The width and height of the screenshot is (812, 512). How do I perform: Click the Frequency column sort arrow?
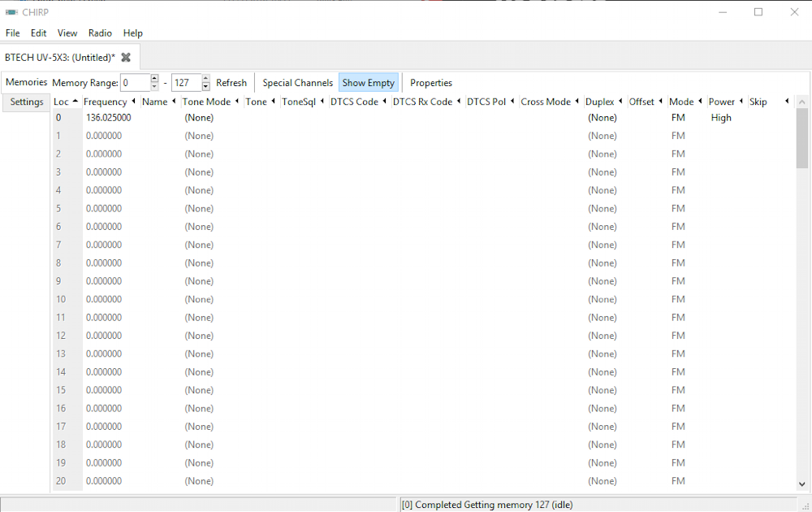133,102
